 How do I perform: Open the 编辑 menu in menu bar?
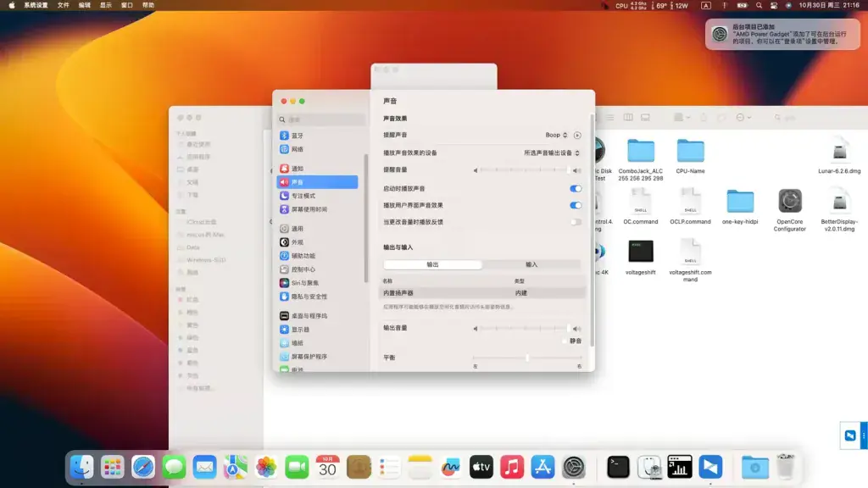coord(84,5)
